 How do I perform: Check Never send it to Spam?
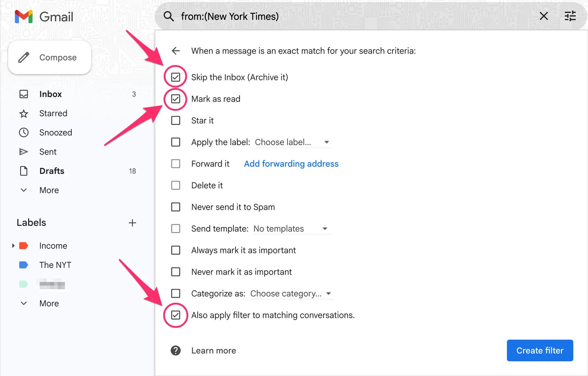(176, 207)
